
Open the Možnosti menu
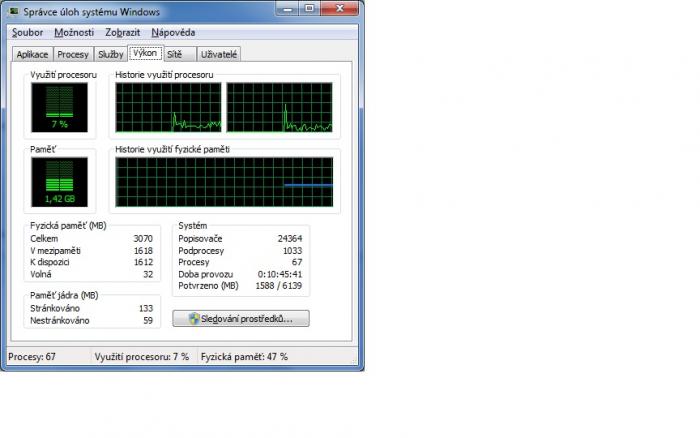tap(74, 32)
